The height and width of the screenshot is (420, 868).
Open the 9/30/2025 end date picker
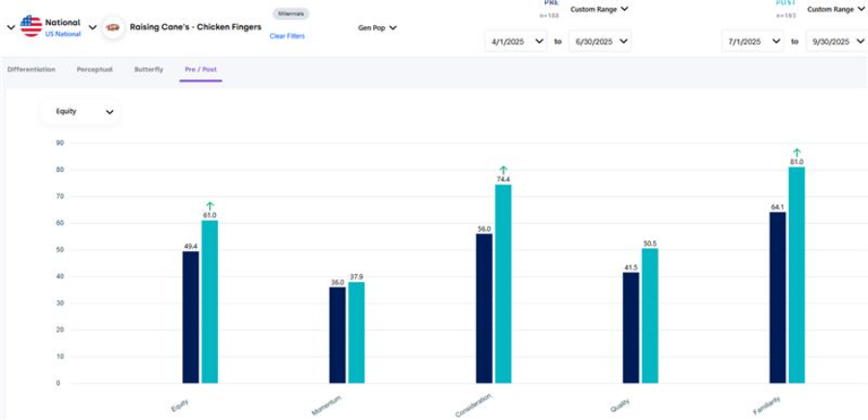(837, 41)
